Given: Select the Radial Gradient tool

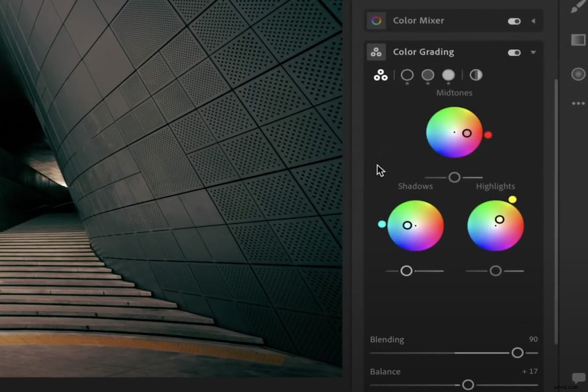Looking at the screenshot, I should (x=579, y=74).
